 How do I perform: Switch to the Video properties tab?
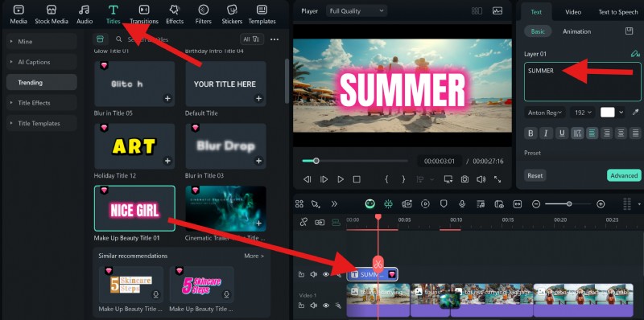point(573,12)
